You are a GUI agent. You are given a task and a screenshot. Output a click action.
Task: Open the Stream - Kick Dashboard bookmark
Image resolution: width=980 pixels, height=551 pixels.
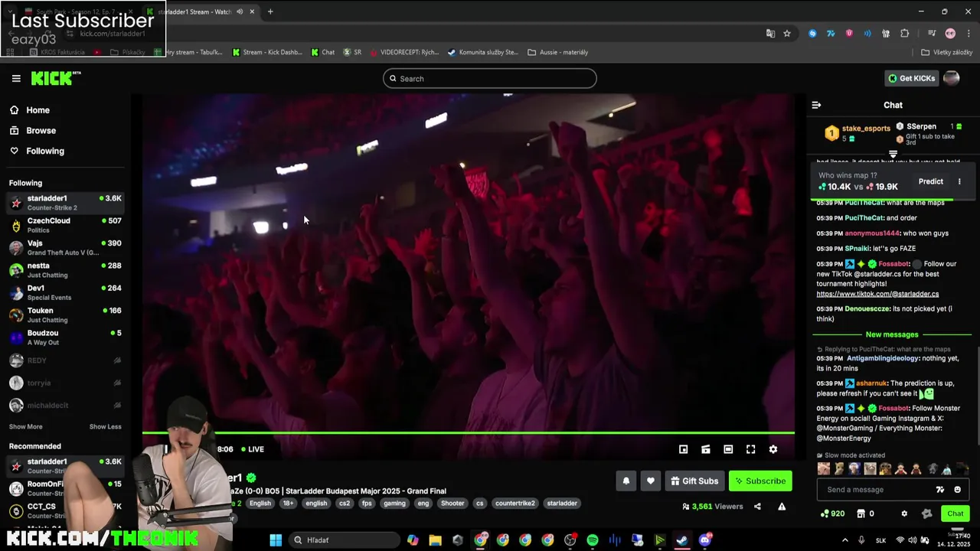tap(267, 52)
